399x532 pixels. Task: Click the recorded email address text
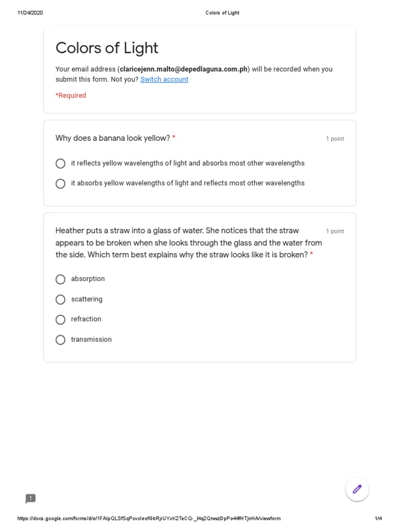[x=184, y=69]
